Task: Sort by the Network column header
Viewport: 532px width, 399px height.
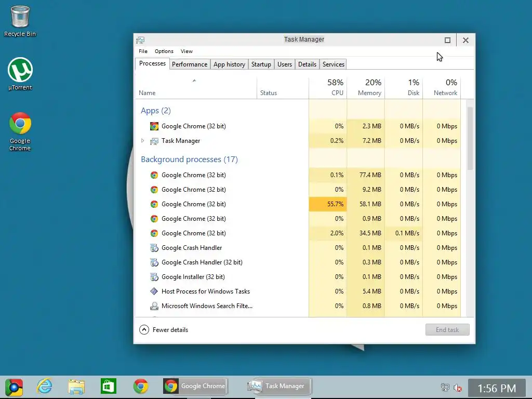Action: [442, 87]
